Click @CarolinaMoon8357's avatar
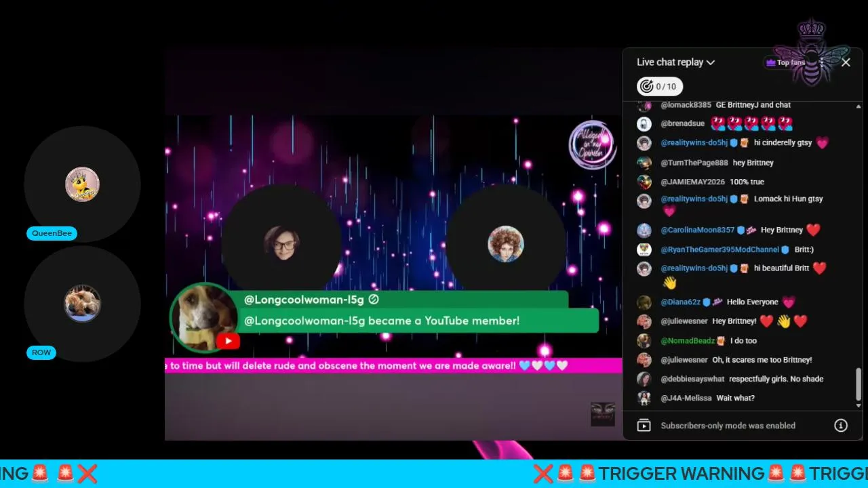The height and width of the screenshot is (488, 868). [x=644, y=230]
